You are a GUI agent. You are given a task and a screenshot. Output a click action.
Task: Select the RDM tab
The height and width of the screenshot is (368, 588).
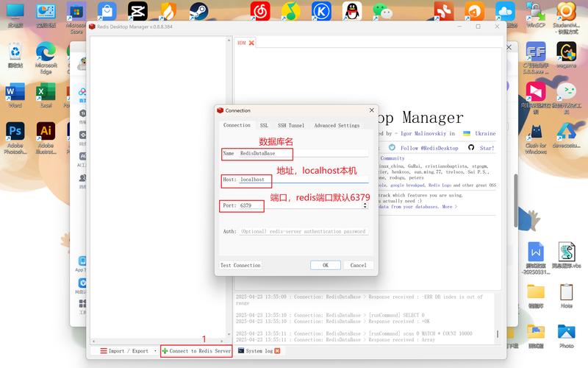click(242, 43)
